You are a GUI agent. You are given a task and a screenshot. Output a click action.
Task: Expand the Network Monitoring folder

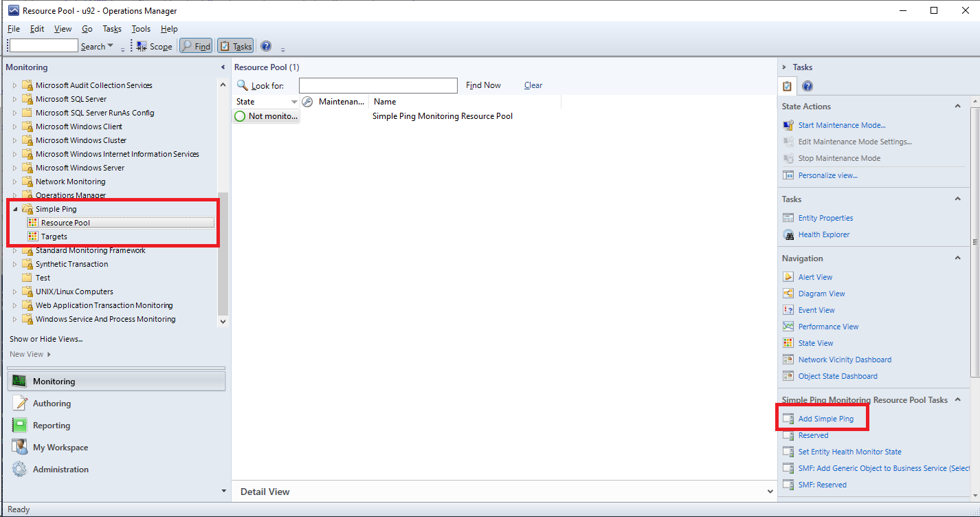(15, 181)
